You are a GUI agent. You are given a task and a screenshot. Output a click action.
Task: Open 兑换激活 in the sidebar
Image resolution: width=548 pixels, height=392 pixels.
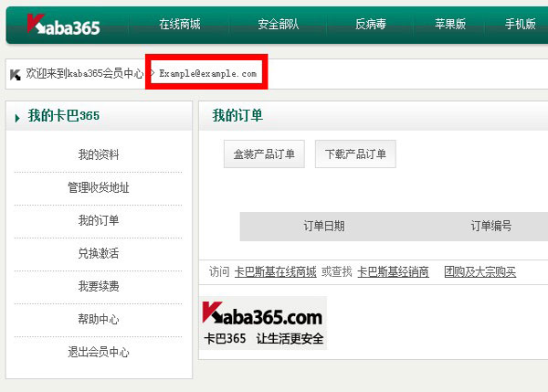tap(99, 253)
